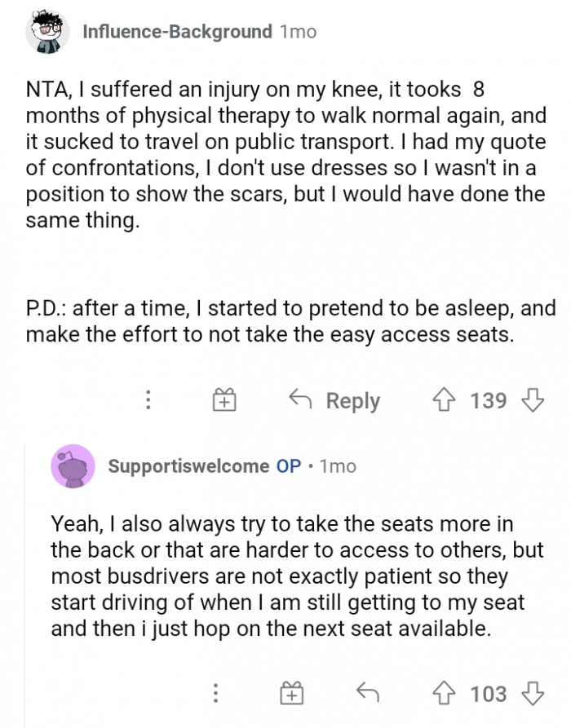Click the 103 vote count
This screenshot has width=571, height=728.
[489, 694]
